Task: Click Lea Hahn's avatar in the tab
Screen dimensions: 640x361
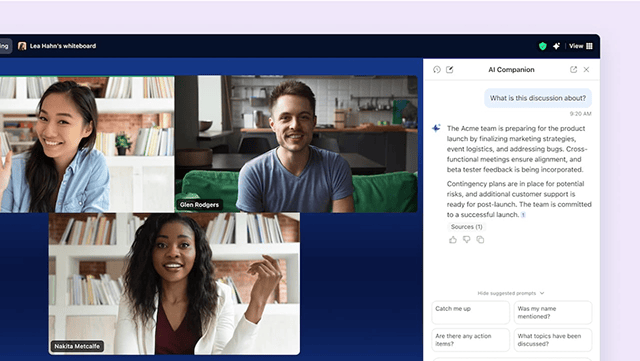Action: pyautogui.click(x=22, y=46)
